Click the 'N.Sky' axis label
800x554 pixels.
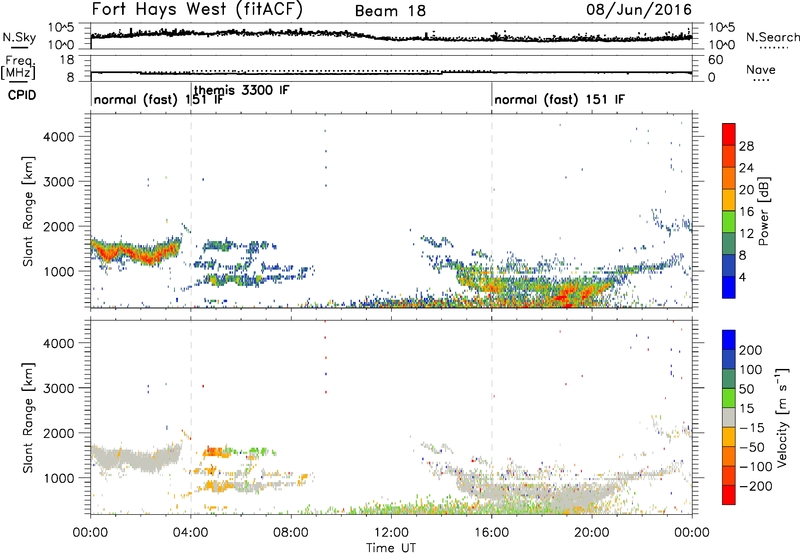pyautogui.click(x=19, y=37)
